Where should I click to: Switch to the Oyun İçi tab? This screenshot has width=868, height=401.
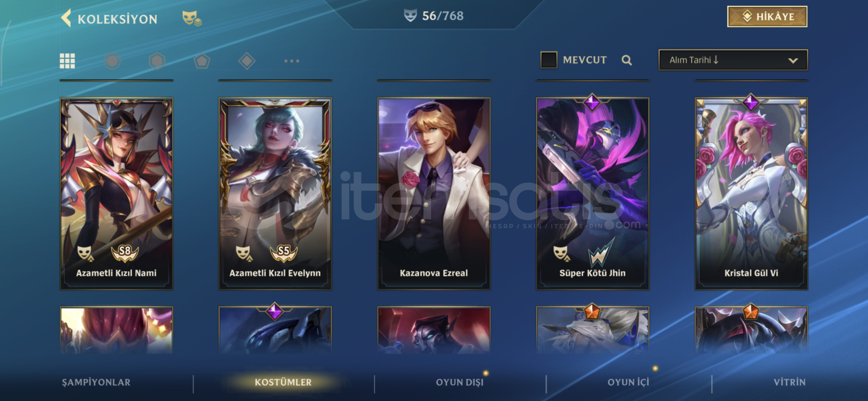coord(628,382)
